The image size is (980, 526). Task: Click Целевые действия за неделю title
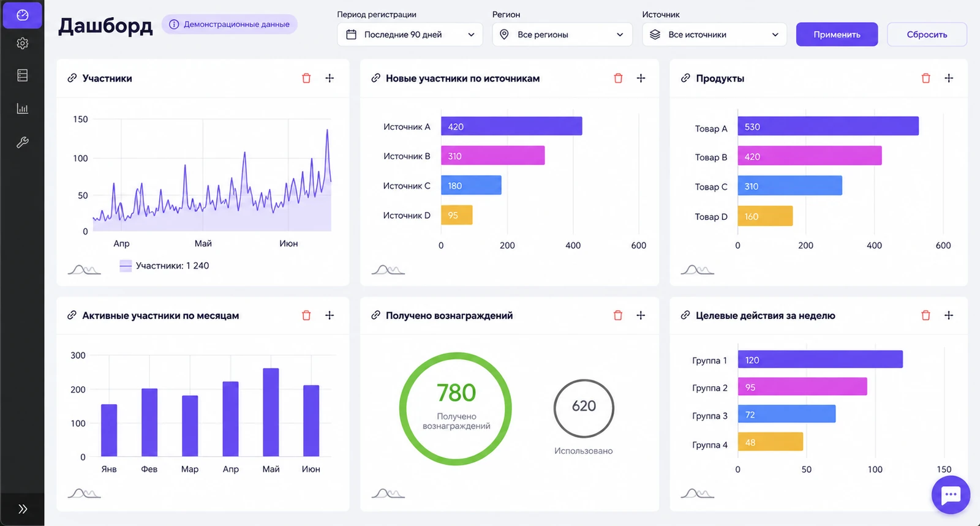766,315
